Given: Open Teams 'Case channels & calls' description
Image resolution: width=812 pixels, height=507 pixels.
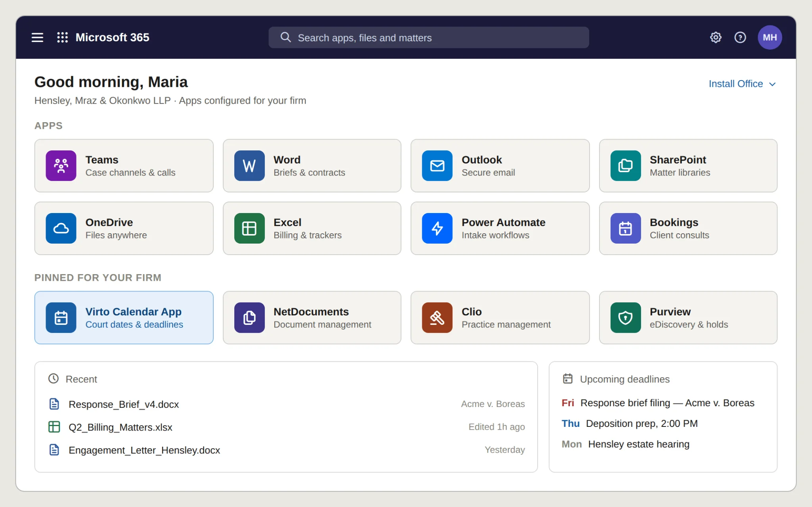Looking at the screenshot, I should [x=130, y=173].
